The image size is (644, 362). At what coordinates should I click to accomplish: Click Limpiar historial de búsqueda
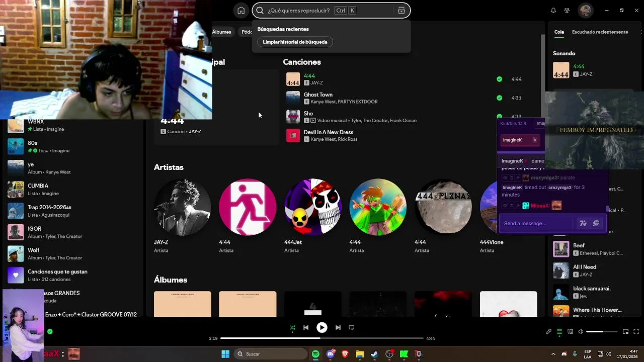click(x=295, y=42)
